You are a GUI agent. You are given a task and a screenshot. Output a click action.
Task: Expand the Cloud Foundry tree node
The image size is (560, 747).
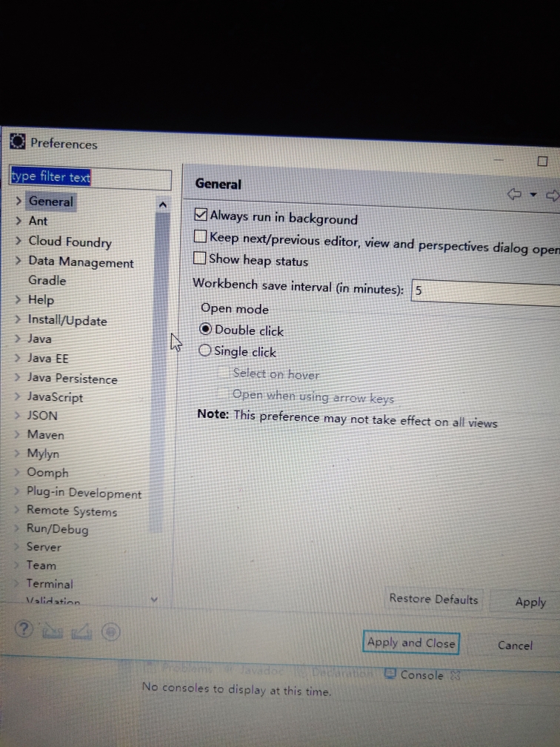pyautogui.click(x=18, y=240)
